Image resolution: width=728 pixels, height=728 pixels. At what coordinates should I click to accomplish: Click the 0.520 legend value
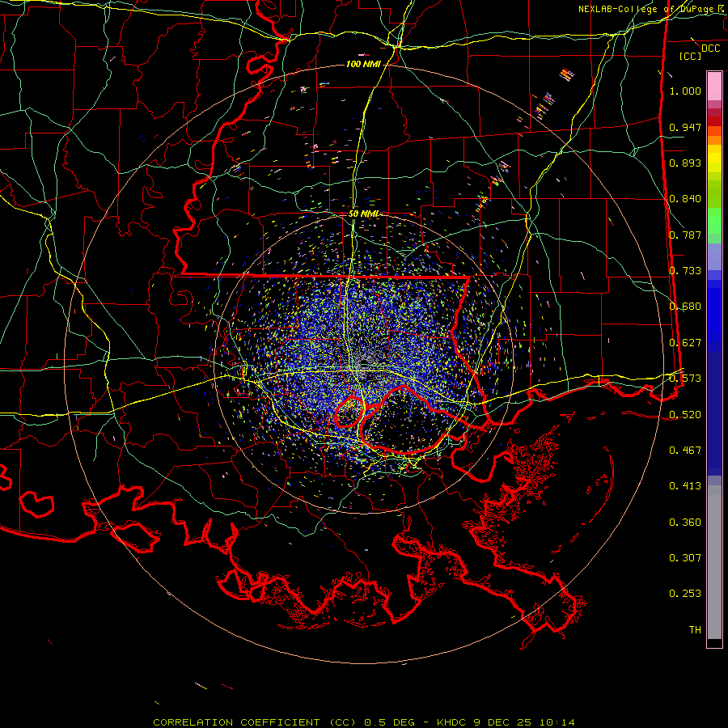tap(685, 414)
